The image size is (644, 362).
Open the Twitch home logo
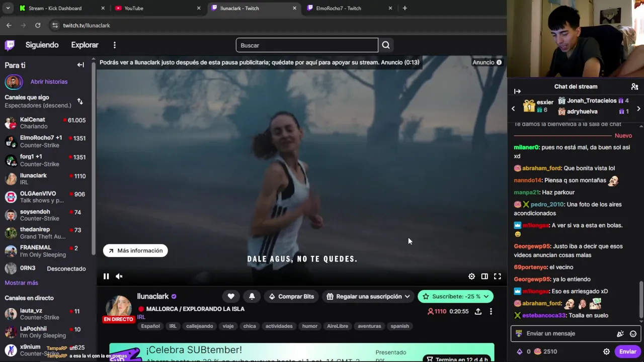[10, 45]
